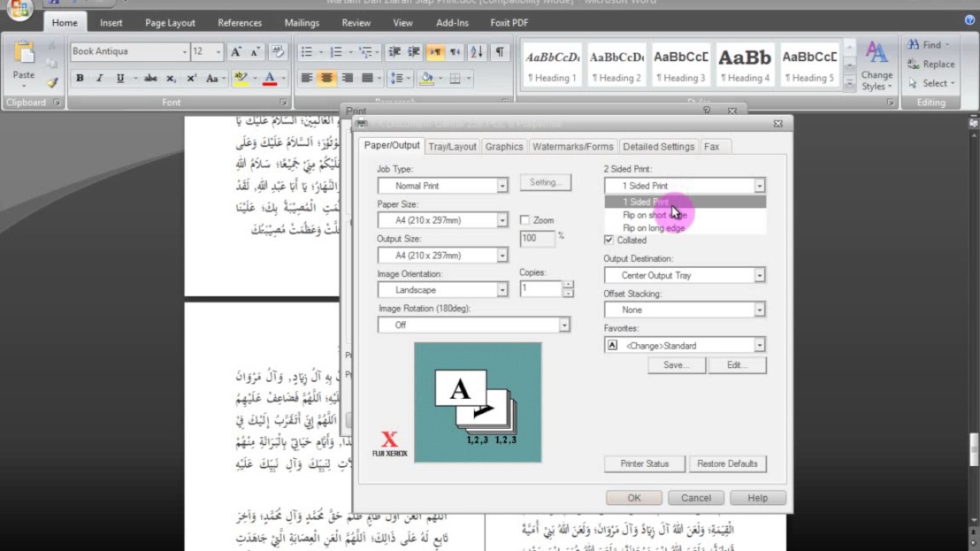Image resolution: width=980 pixels, height=551 pixels.
Task: Apply Subscript formatting
Action: [171, 78]
